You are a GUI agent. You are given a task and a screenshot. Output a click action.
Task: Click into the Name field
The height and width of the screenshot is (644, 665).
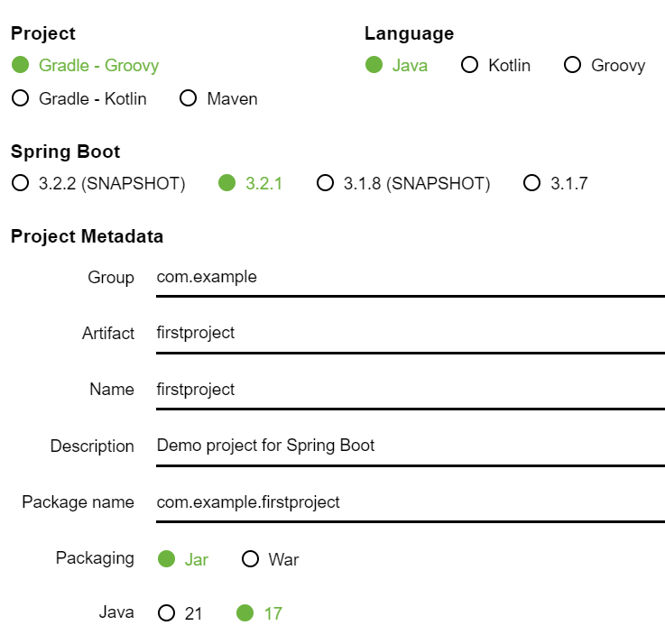click(x=410, y=390)
